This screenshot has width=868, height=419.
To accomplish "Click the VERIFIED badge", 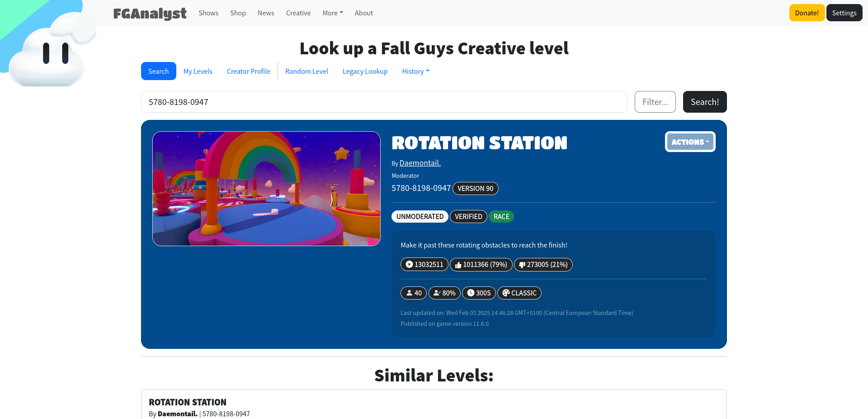I will pos(468,216).
